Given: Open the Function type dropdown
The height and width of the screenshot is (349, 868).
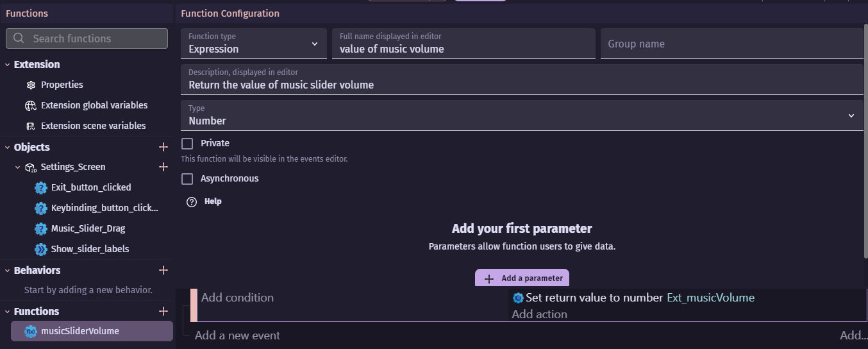Looking at the screenshot, I should tap(254, 44).
